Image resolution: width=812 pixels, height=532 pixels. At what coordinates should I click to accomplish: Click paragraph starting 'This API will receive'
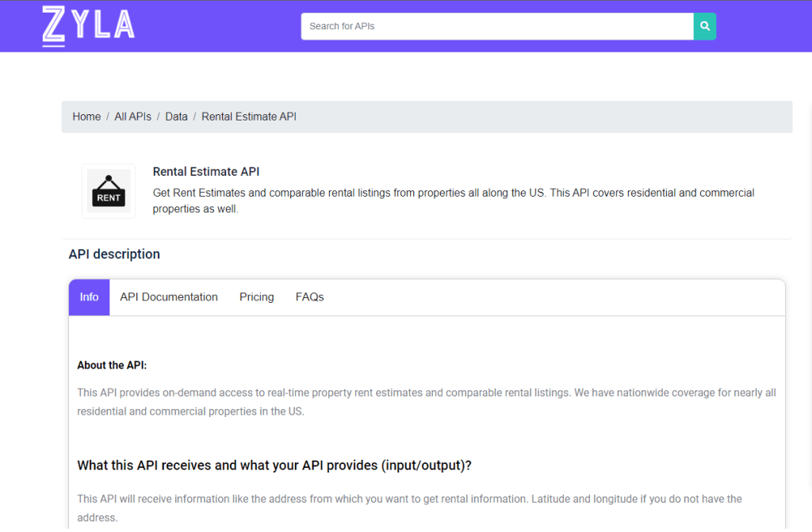409,508
